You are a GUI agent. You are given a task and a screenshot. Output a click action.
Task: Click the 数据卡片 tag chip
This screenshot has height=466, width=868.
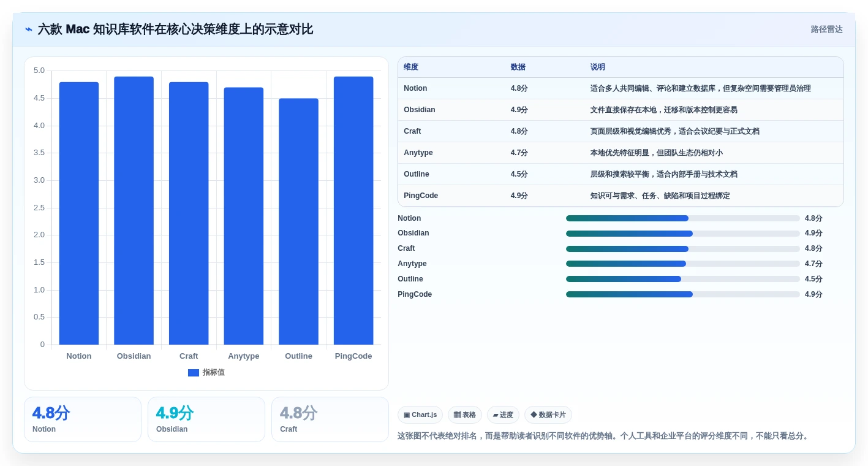(548, 415)
